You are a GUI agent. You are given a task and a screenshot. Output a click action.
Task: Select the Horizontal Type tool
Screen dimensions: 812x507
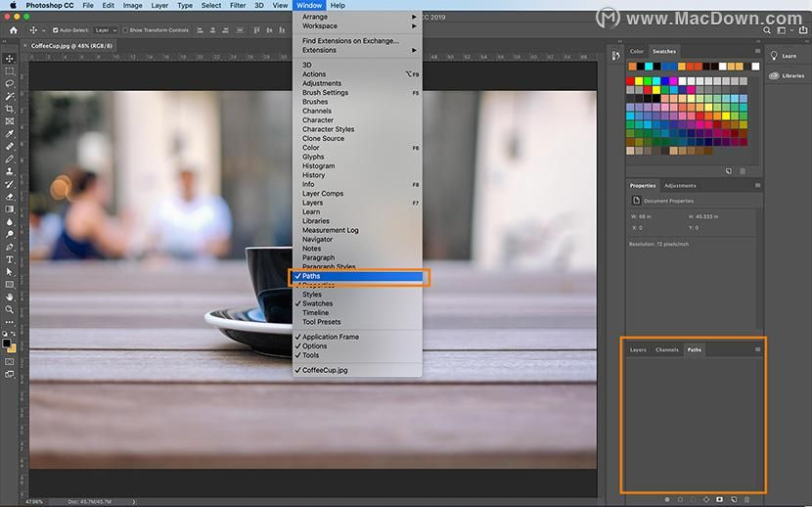click(x=10, y=259)
